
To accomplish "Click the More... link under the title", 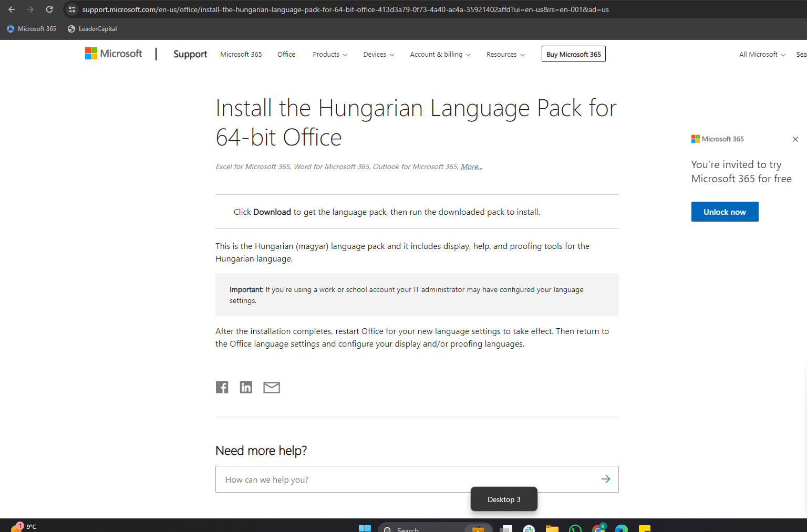I will (472, 166).
